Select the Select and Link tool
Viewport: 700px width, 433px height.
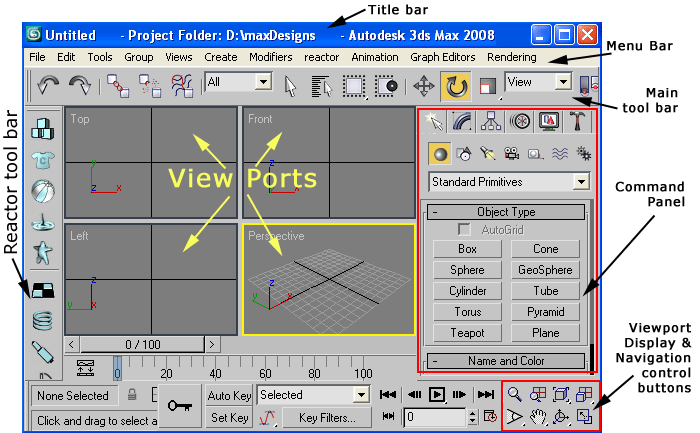click(118, 86)
